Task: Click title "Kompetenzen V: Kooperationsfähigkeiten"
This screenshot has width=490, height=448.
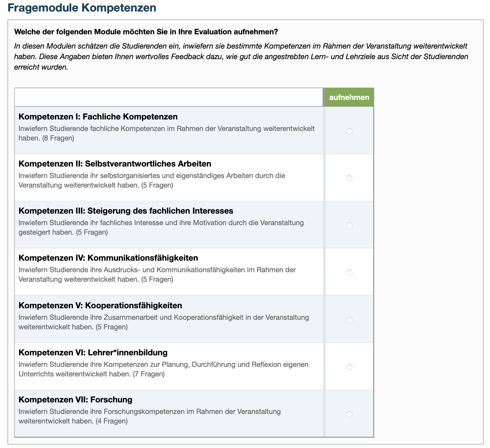Action: click(x=100, y=306)
